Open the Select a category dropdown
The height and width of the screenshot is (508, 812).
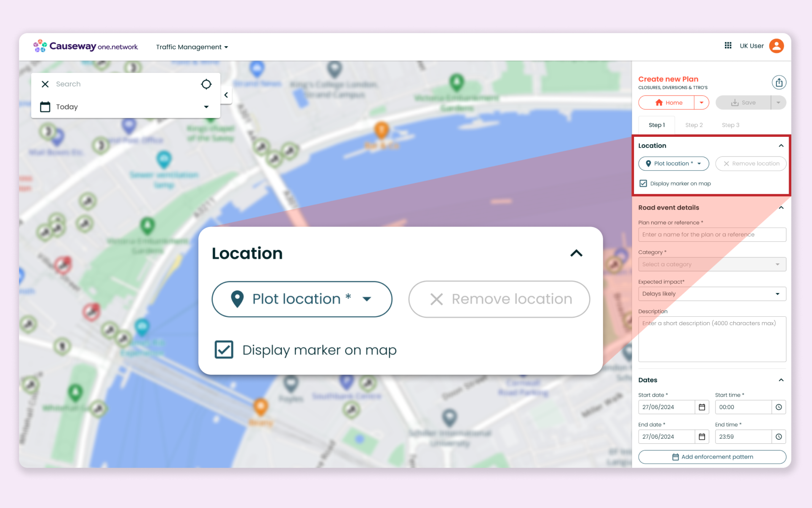712,264
